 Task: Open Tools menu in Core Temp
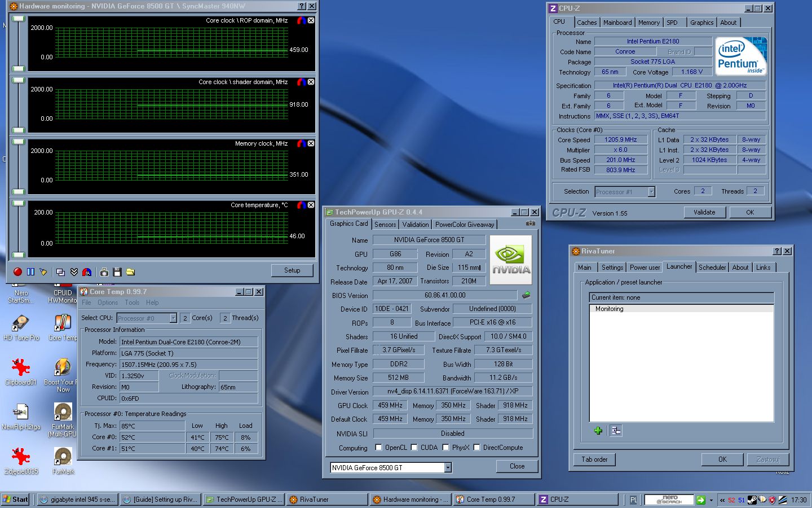[x=132, y=303]
